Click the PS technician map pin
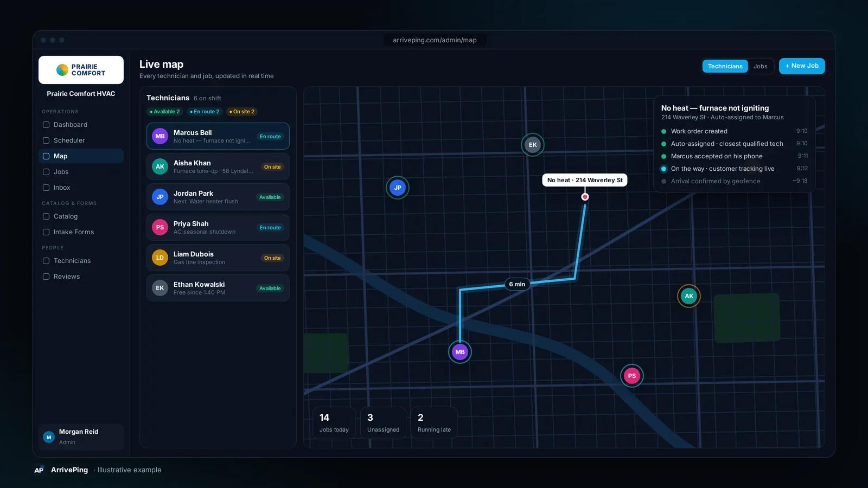This screenshot has width=868, height=488. click(632, 376)
